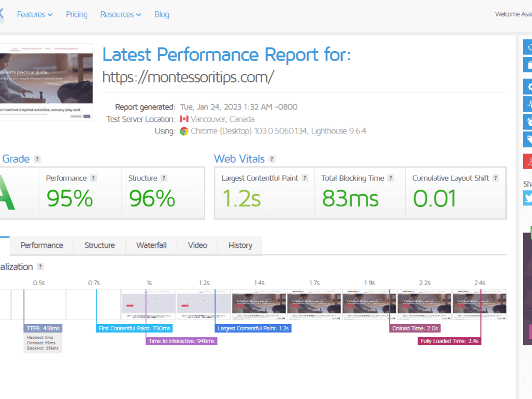This screenshot has width=532, height=399.
Task: Click the Vancouver, Canada server location text
Action: pos(222,119)
